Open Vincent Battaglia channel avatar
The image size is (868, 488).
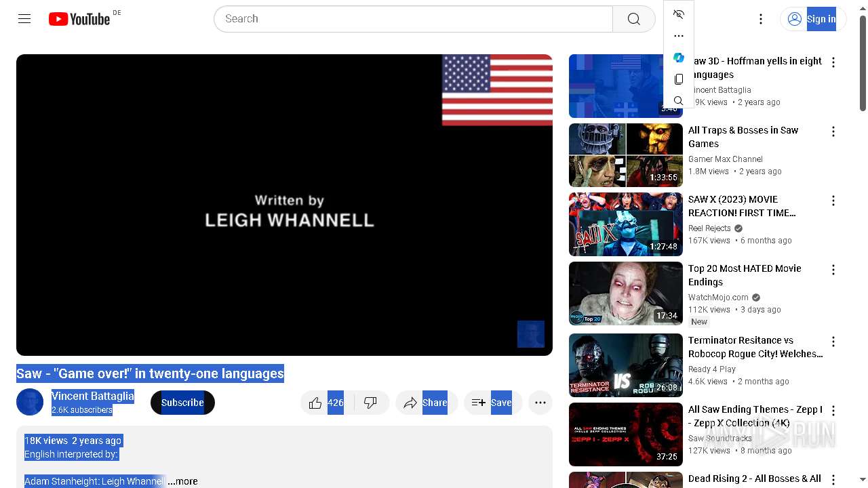pyautogui.click(x=30, y=403)
